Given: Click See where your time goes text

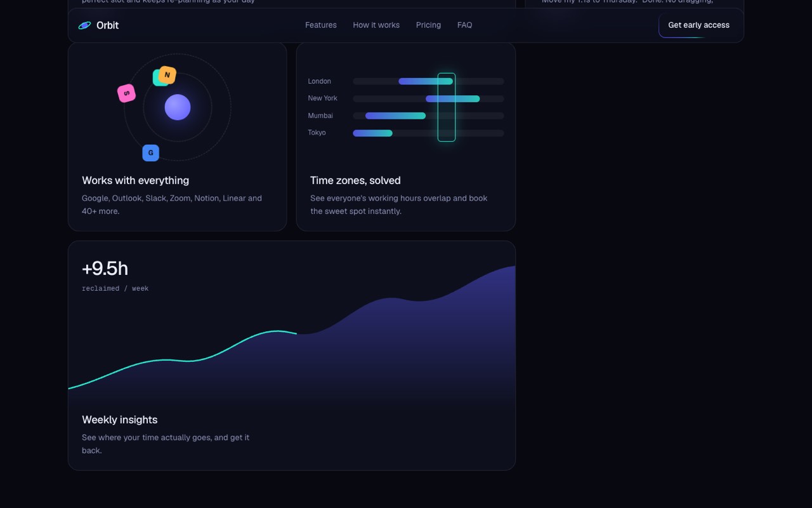Looking at the screenshot, I should point(166,444).
